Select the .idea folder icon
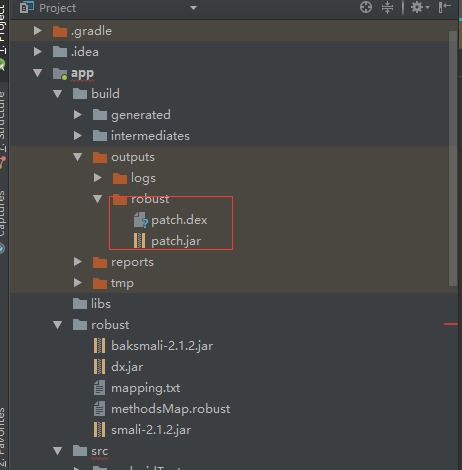 (x=60, y=52)
